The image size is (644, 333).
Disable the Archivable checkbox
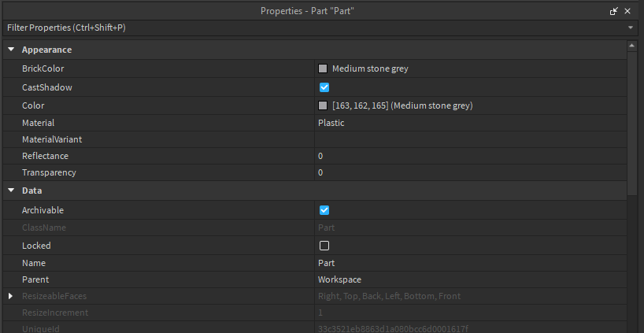point(324,210)
